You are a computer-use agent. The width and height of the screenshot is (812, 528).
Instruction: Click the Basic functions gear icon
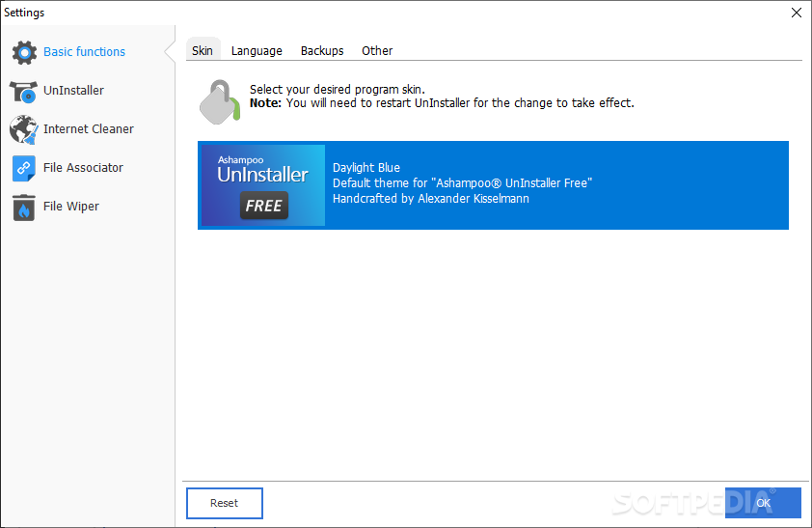tap(24, 52)
